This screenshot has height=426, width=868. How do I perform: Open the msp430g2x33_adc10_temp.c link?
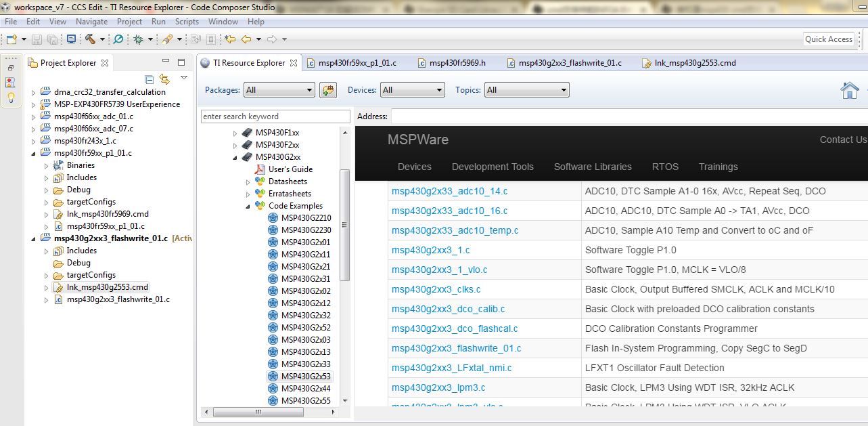coord(455,230)
